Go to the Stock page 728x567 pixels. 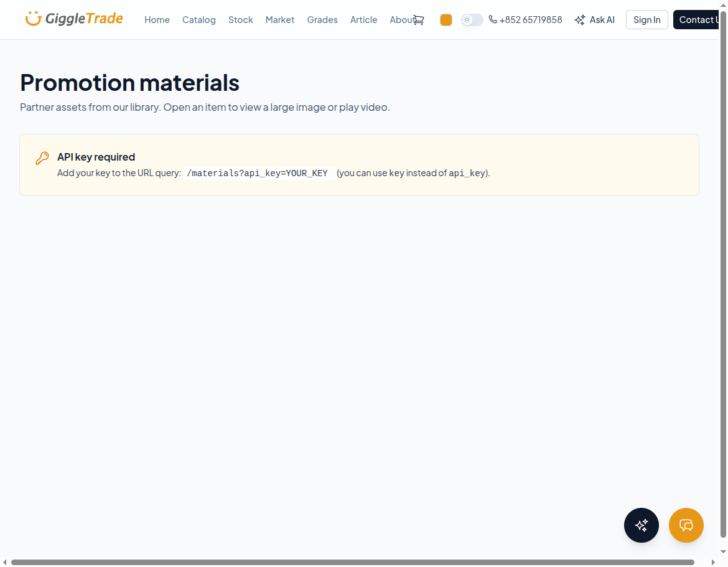click(240, 19)
